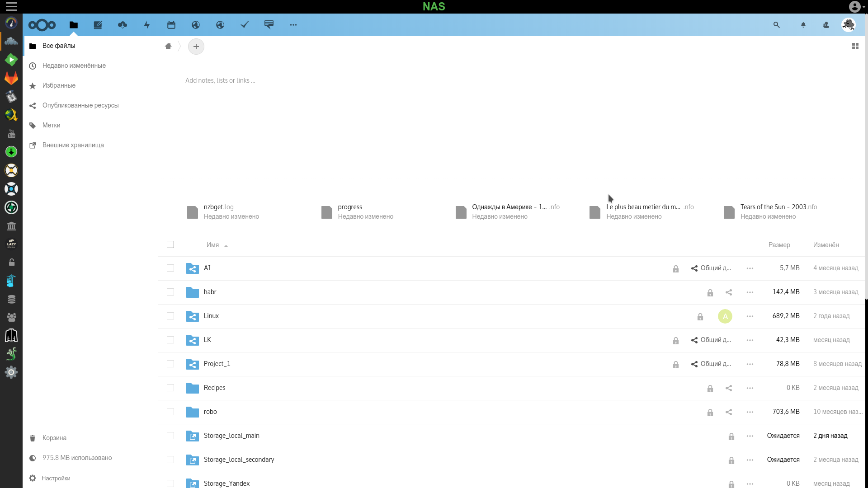Viewport: 868px width, 488px height.
Task: Sort files by the Имя column
Action: coord(213,245)
